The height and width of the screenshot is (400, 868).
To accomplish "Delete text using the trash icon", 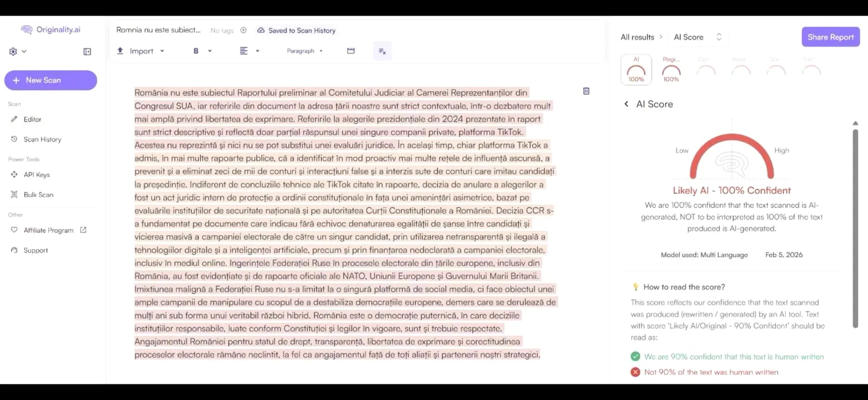I will coord(586,91).
